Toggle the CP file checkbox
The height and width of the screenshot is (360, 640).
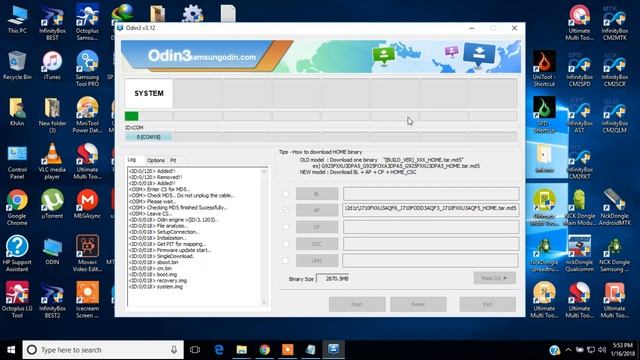(x=286, y=227)
